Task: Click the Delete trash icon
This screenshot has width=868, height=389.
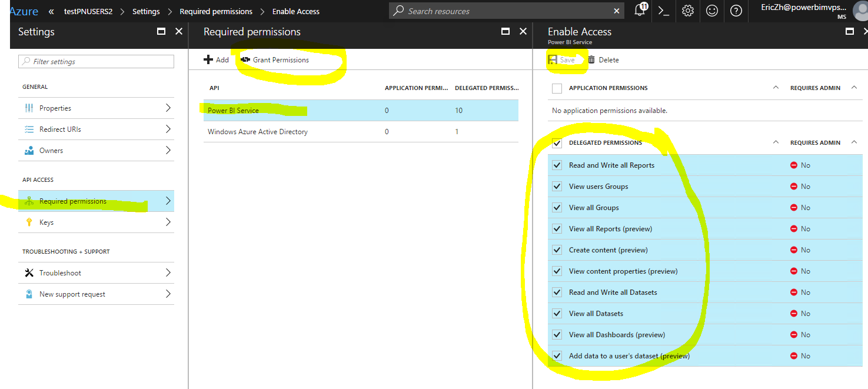Action: (x=591, y=59)
